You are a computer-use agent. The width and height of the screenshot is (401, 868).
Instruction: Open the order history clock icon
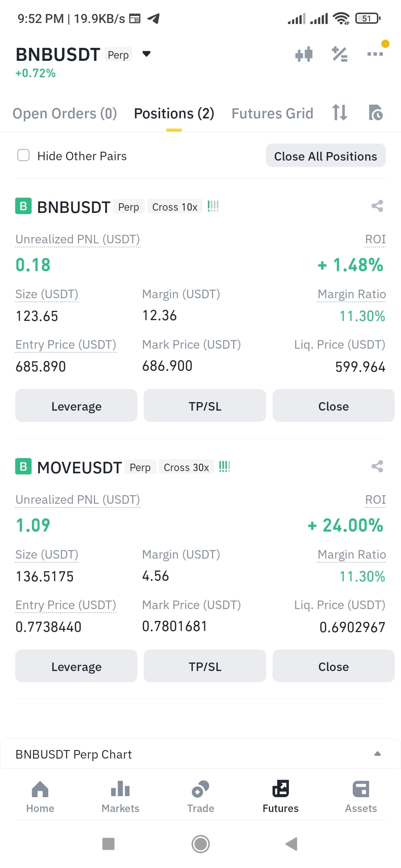pos(375,112)
